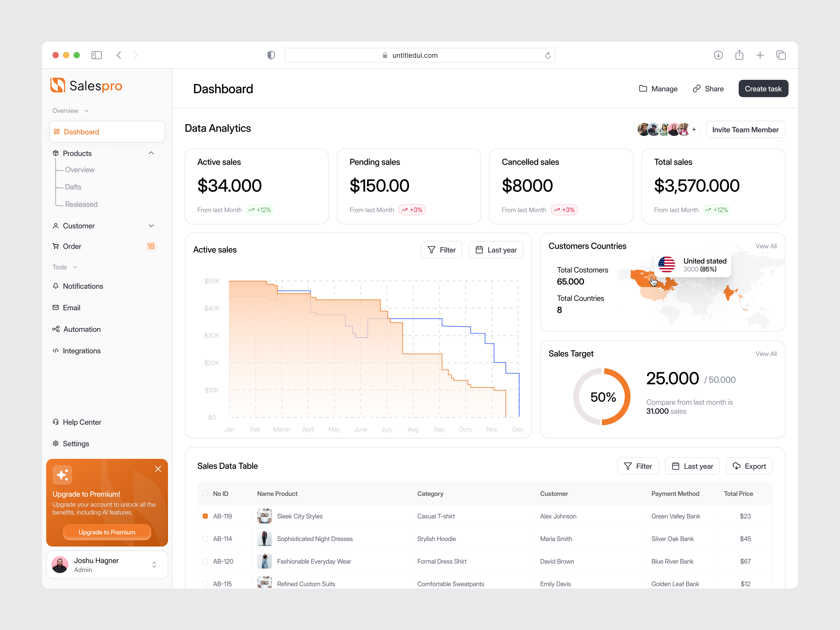Check the AB-114 row checkbox
The height and width of the screenshot is (630, 840).
tap(205, 538)
